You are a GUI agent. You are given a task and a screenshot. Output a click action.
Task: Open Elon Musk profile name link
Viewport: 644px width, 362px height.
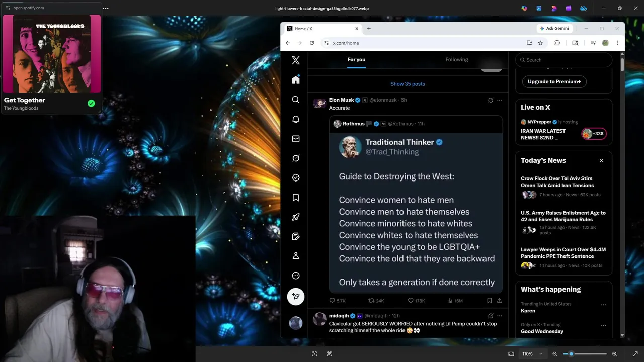(342, 100)
